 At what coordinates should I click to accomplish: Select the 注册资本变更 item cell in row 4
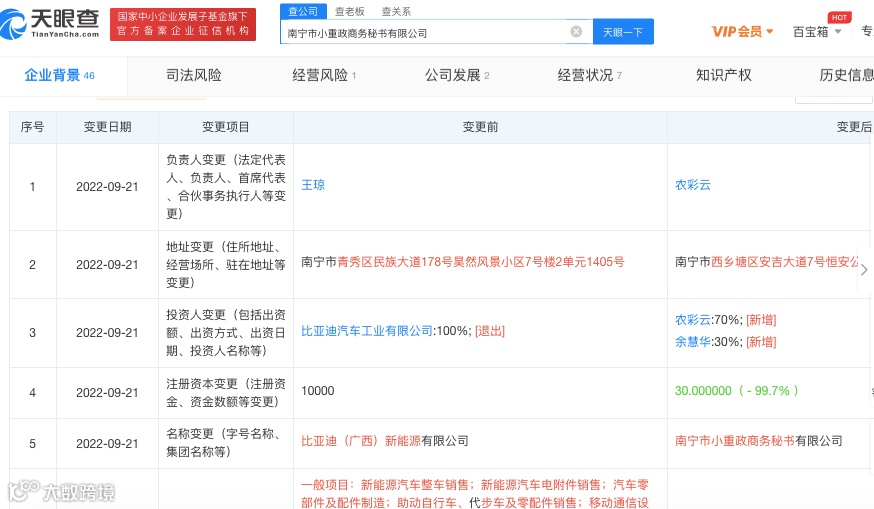226,393
